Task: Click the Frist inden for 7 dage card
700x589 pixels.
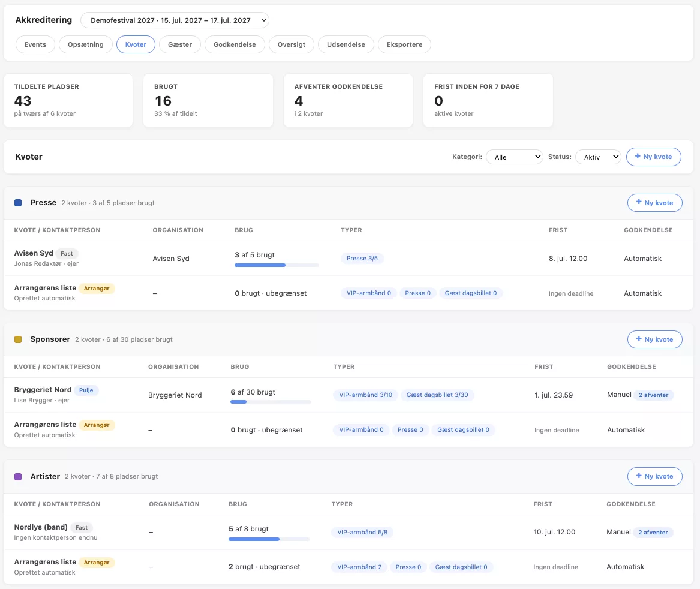Action: (488, 101)
